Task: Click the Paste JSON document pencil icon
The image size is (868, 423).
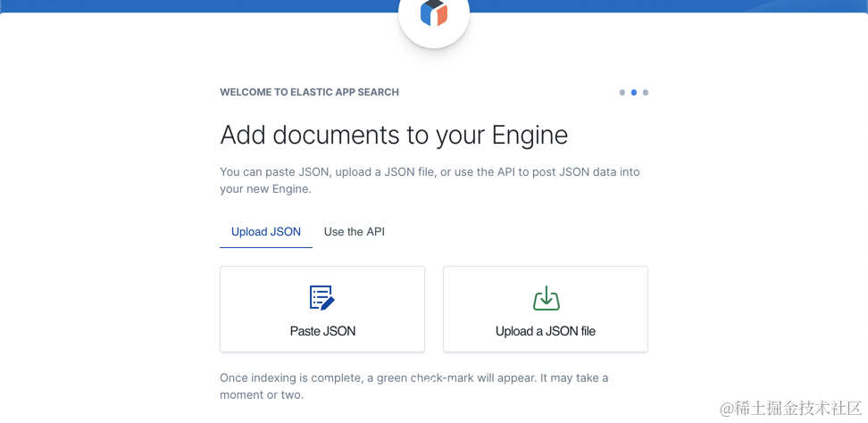Action: tap(322, 297)
